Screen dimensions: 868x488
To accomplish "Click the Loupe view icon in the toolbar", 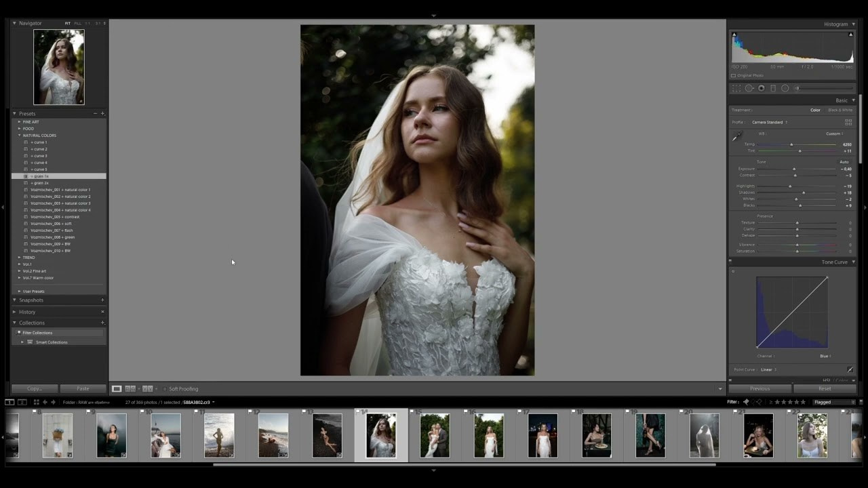I will (117, 388).
